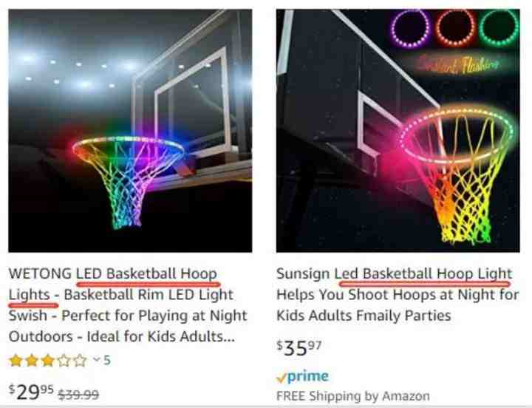The height and width of the screenshot is (408, 532).
Task: Click the glowing Flashing label in Sunsign image
Action: coord(459,64)
